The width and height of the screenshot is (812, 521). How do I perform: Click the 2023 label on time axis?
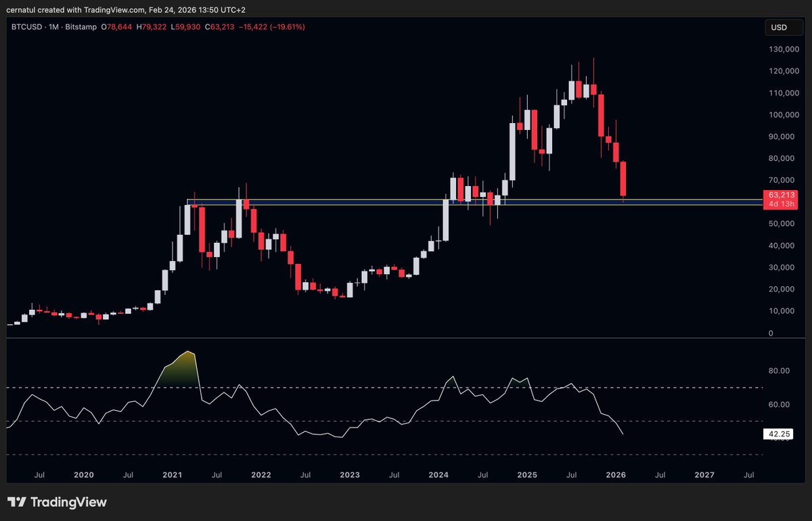click(x=350, y=475)
